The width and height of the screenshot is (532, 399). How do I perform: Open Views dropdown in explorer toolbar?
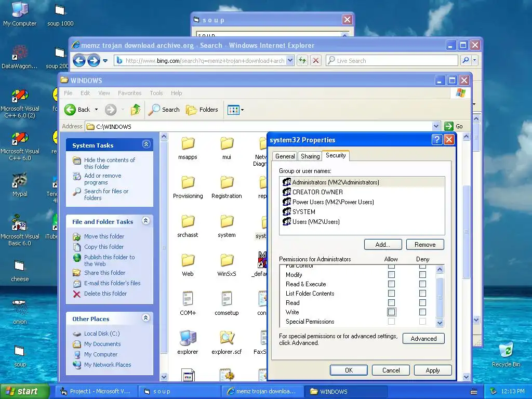pos(242,110)
